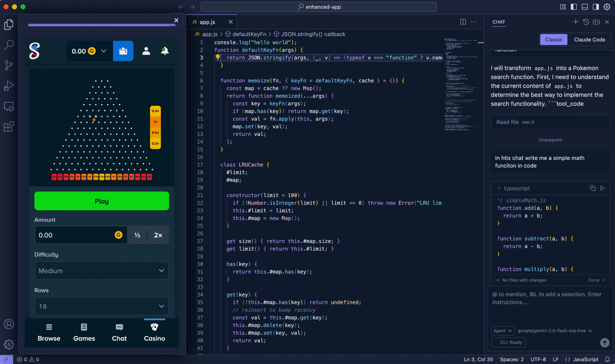Switch chat mode to Classic

pos(553,39)
